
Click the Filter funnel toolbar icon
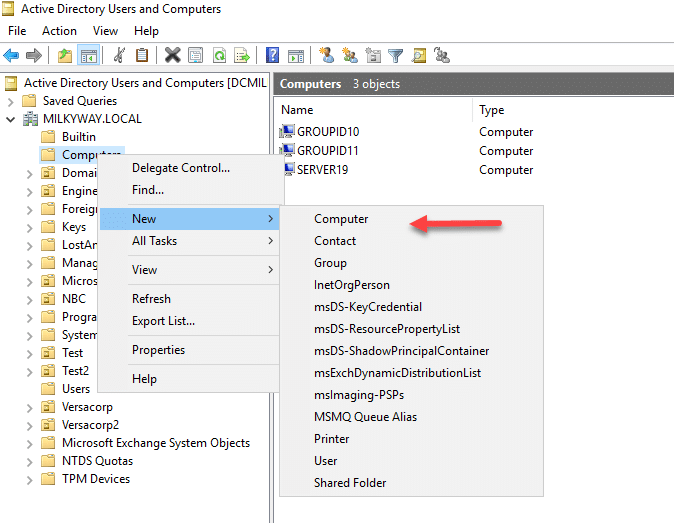[395, 55]
